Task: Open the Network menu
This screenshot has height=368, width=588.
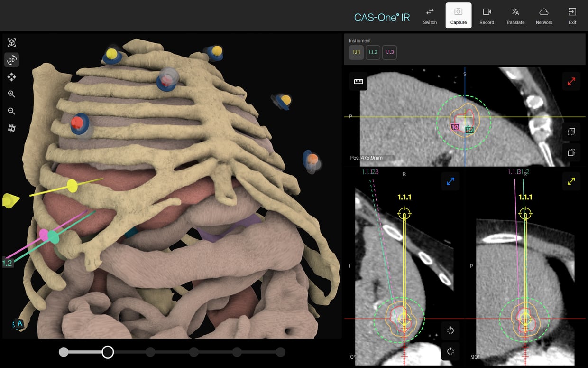Action: (x=544, y=16)
